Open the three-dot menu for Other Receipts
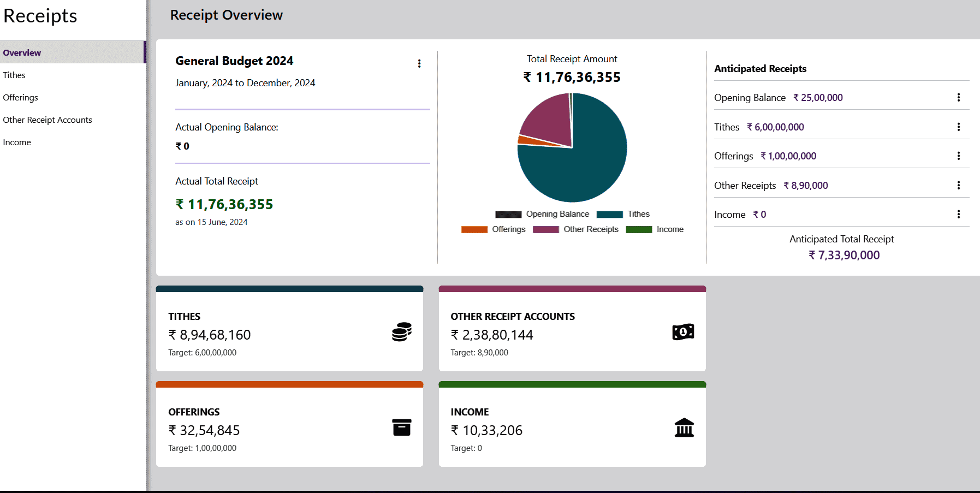 coord(958,186)
